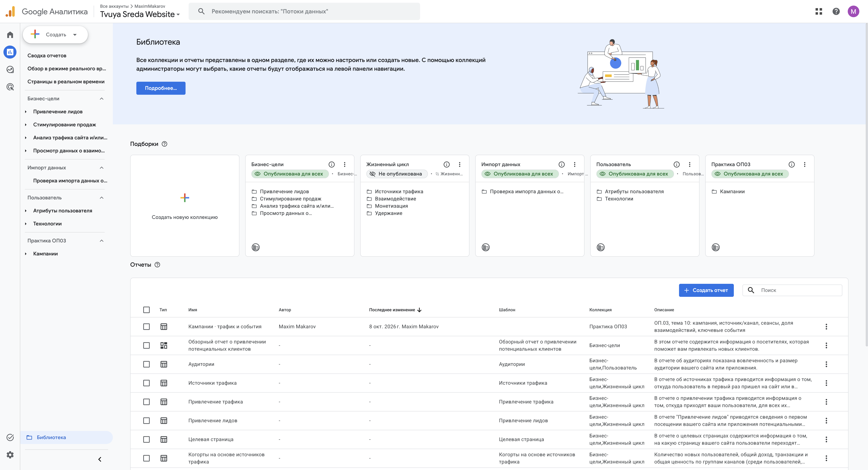868x470 pixels.
Task: Check the Кампании · трафик и события row
Action: tap(146, 326)
